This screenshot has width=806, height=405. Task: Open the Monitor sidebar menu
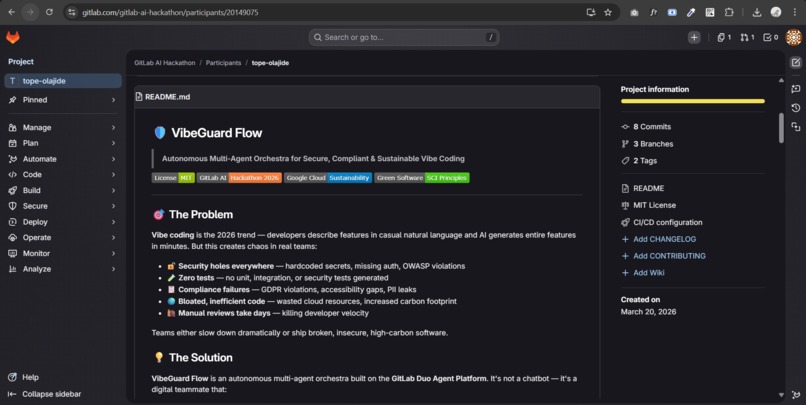[63, 253]
